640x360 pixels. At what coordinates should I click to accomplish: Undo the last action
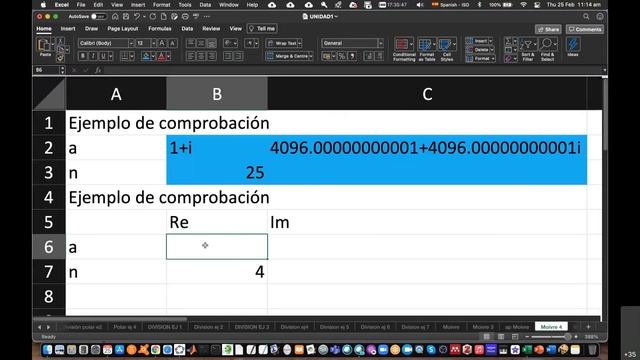click(x=137, y=17)
